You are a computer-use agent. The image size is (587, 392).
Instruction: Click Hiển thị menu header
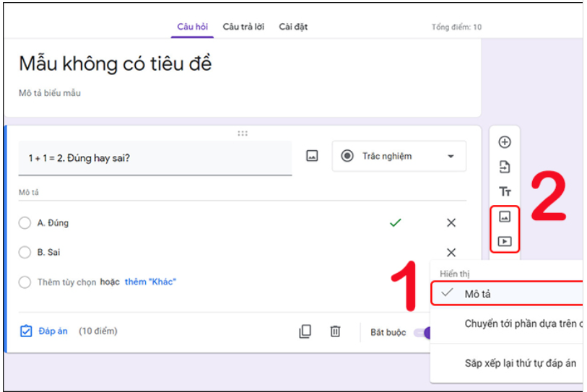click(454, 274)
